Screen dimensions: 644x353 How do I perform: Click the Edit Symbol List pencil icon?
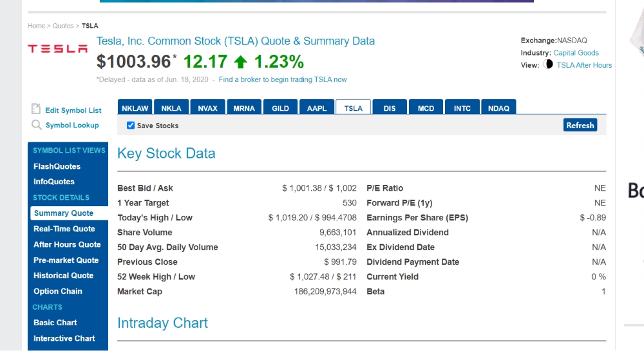[35, 109]
